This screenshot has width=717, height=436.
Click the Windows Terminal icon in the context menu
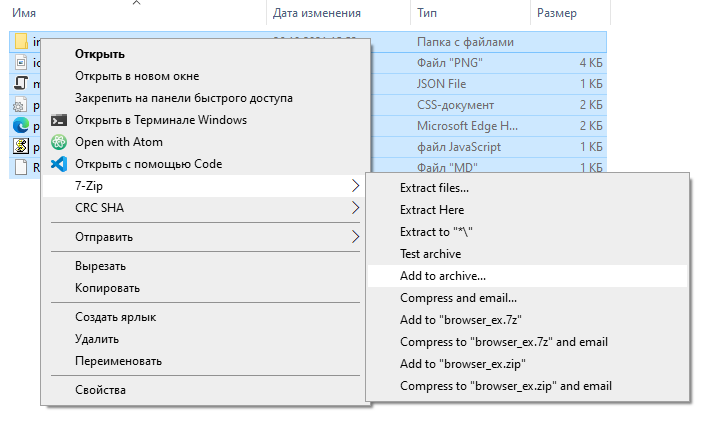tap(58, 120)
